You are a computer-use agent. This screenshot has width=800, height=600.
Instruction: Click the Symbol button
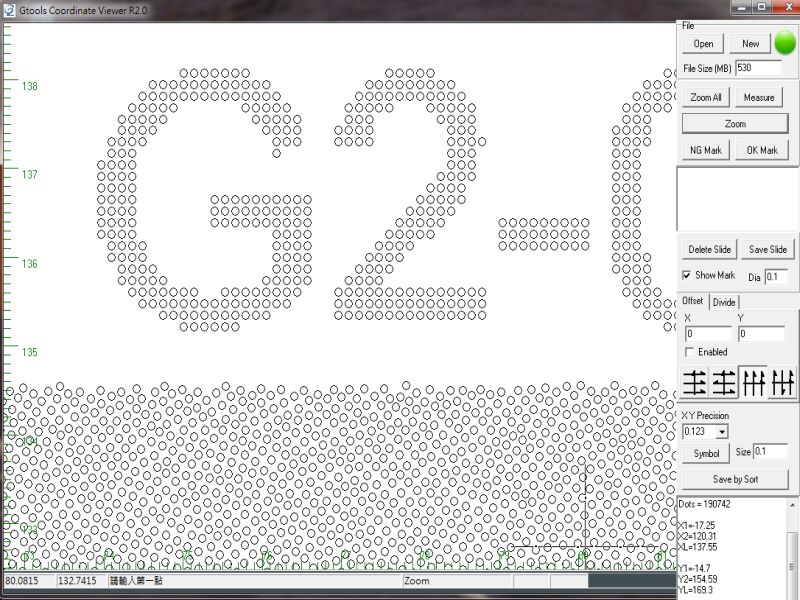706,454
